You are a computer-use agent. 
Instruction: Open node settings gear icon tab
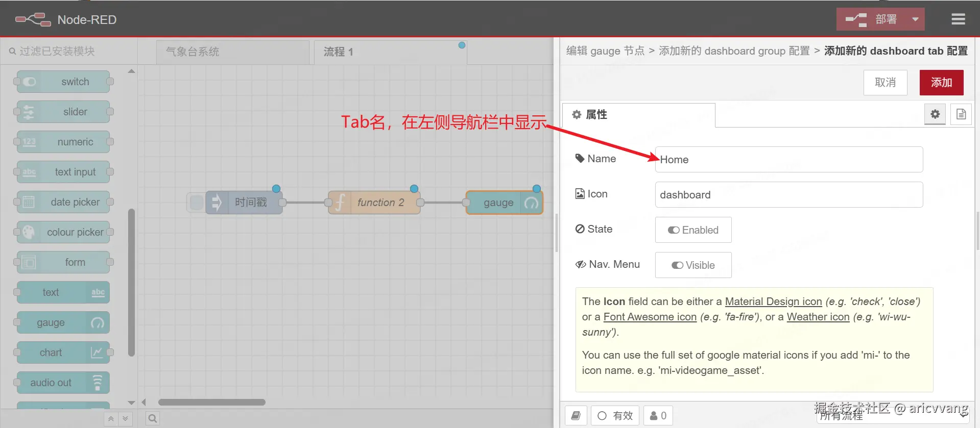tap(935, 114)
